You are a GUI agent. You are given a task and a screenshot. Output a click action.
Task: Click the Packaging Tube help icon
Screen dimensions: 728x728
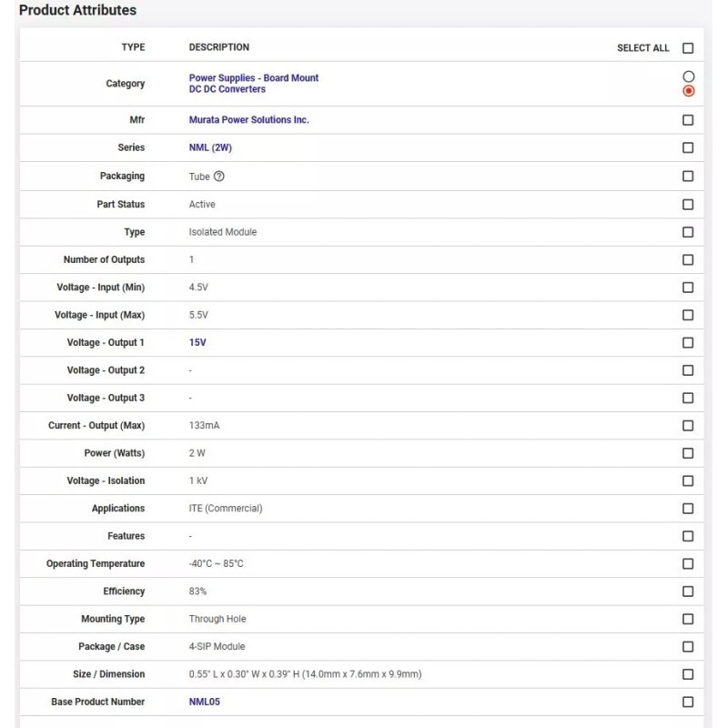pos(218,177)
